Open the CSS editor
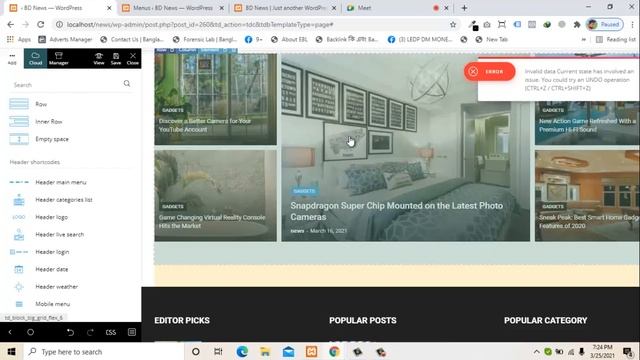 111,332
